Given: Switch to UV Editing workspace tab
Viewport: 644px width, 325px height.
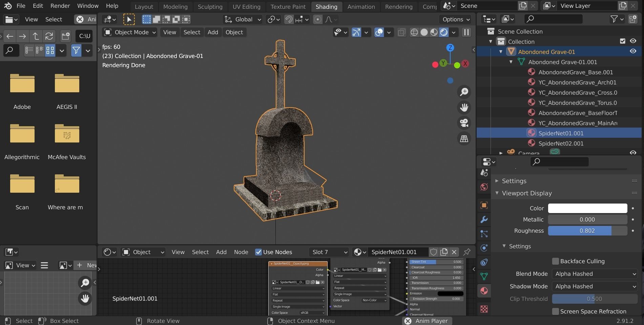Looking at the screenshot, I should point(246,7).
